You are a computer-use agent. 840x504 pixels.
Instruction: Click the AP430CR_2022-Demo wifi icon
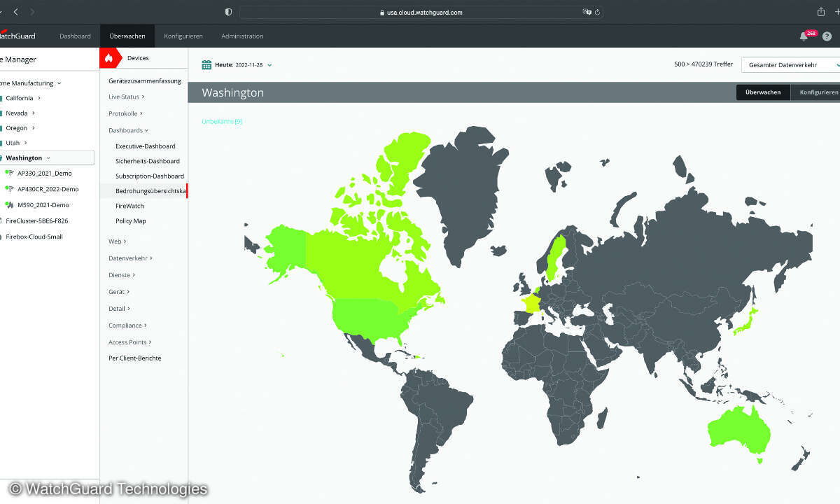(x=10, y=189)
